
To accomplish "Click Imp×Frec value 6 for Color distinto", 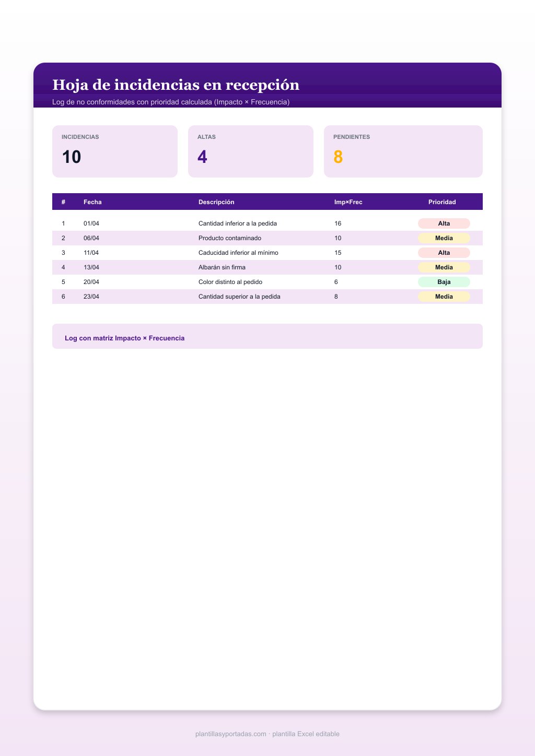I will click(x=336, y=282).
